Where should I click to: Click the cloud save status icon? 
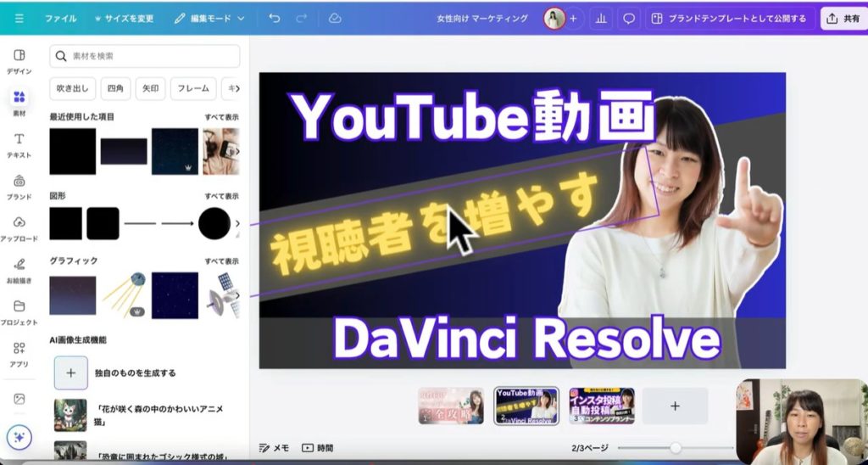[335, 18]
